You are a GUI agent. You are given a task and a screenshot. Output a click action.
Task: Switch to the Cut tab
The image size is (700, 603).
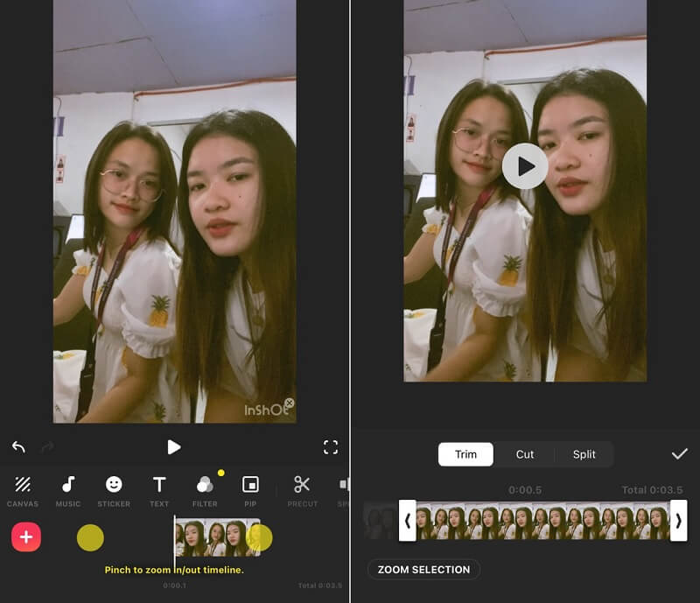[525, 454]
